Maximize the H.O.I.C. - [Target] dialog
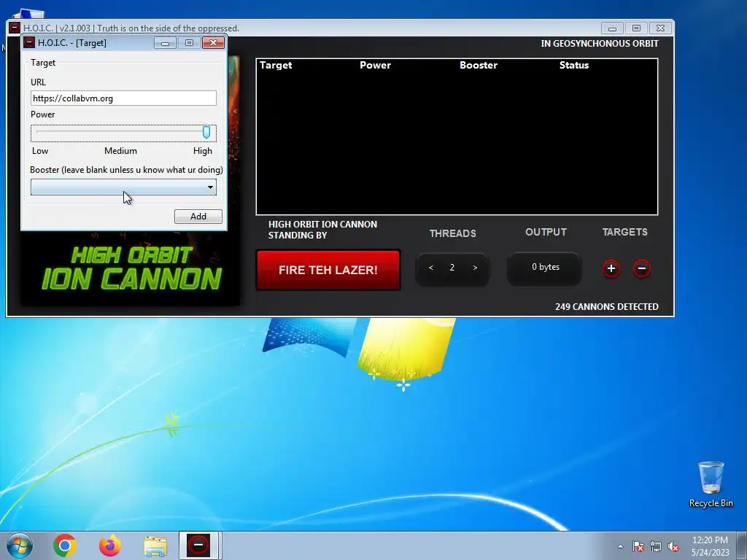Image resolution: width=747 pixels, height=560 pixels. pos(189,43)
